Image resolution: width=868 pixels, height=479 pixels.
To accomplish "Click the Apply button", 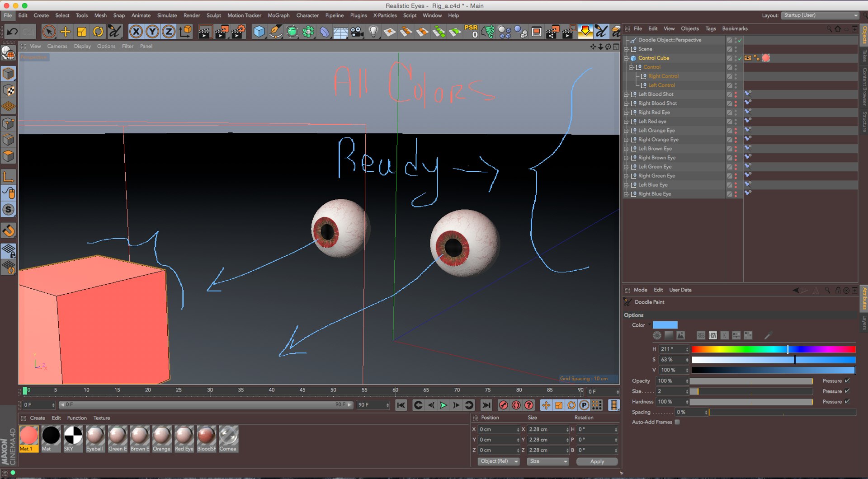I will coord(597,461).
